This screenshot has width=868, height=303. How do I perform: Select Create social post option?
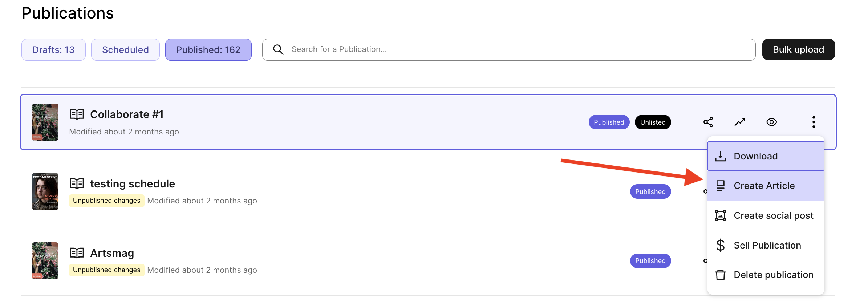pyautogui.click(x=766, y=215)
